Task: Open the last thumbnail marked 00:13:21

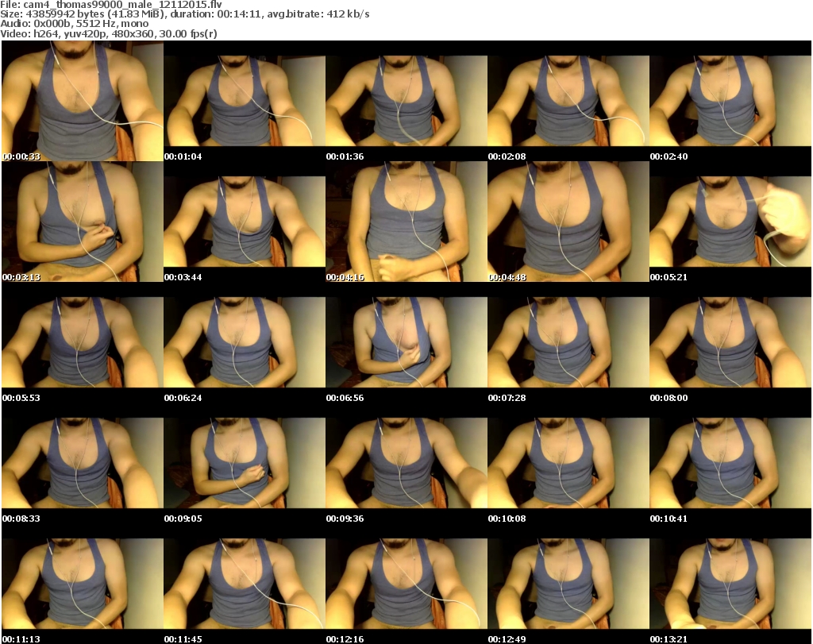Action: coord(730,584)
